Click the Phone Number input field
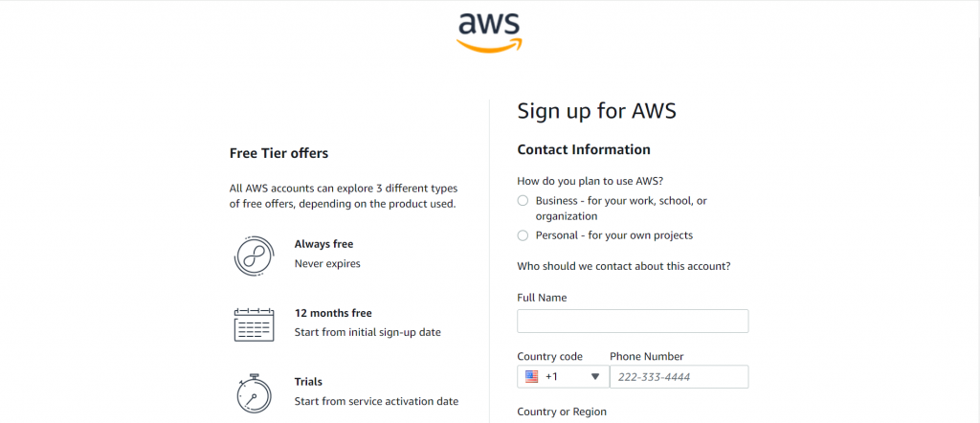Image resolution: width=980 pixels, height=423 pixels. point(679,377)
